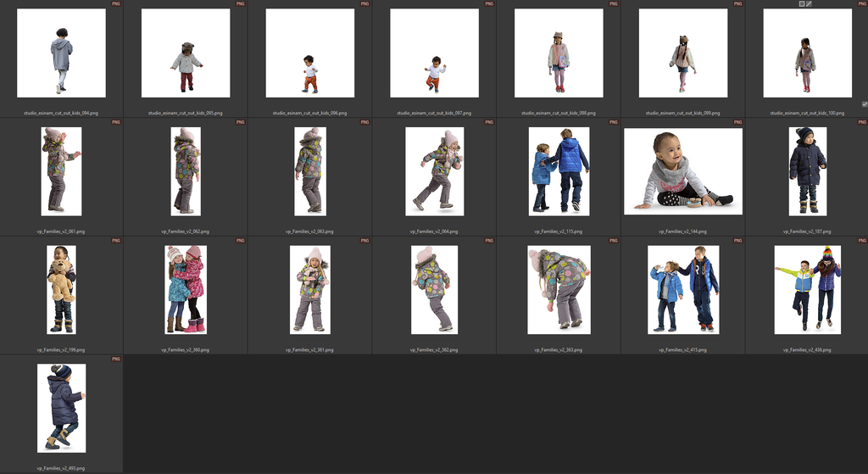Click the filename label vp_Families_v2_187.png
868x474 pixels.
tap(807, 231)
